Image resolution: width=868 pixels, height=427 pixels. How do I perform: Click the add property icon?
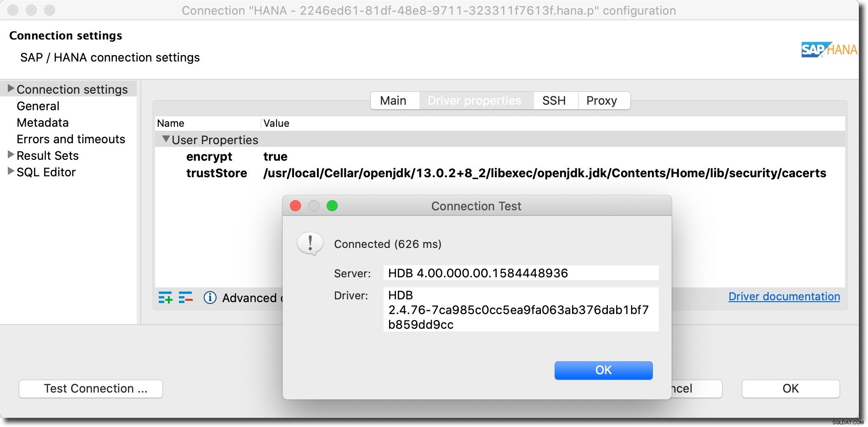pyautogui.click(x=165, y=298)
